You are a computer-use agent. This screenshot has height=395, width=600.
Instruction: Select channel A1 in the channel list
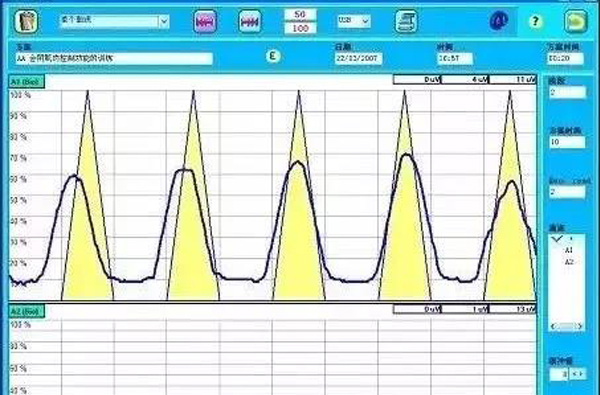pyautogui.click(x=569, y=250)
